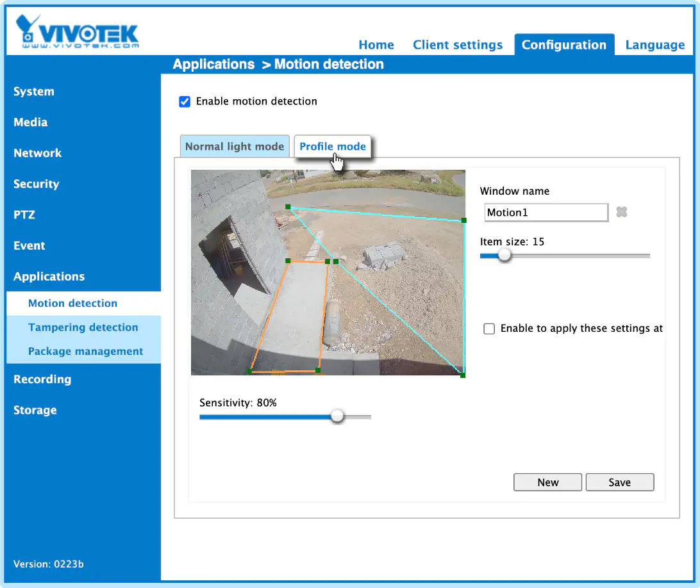700x588 pixels.
Task: Expand the Applications sidebar section
Action: [x=49, y=277]
